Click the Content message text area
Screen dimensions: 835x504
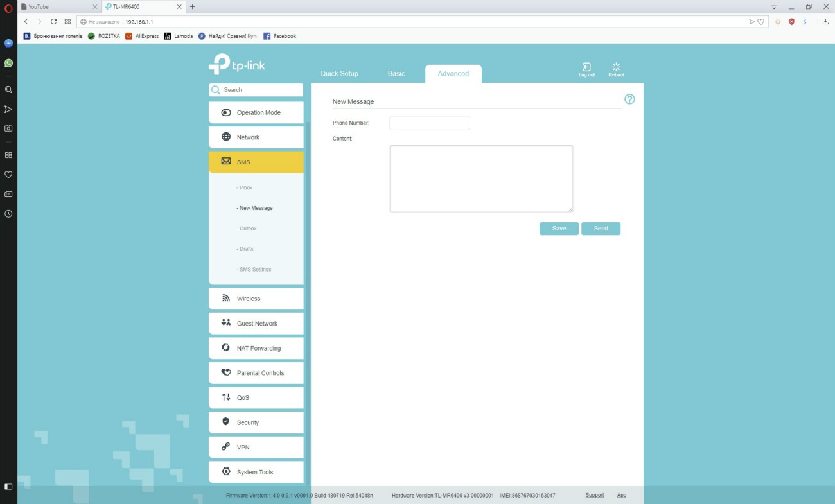(x=480, y=178)
